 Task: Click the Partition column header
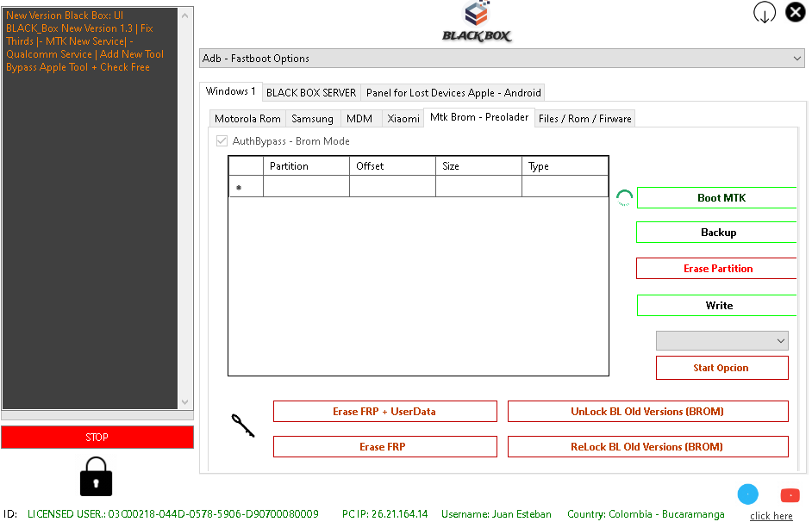point(306,166)
